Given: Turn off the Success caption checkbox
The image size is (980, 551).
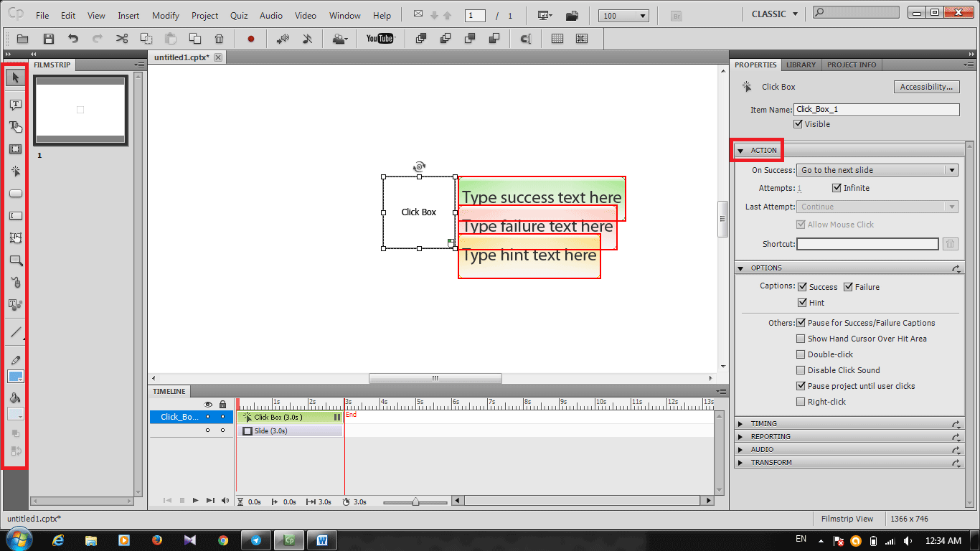Looking at the screenshot, I should (802, 287).
